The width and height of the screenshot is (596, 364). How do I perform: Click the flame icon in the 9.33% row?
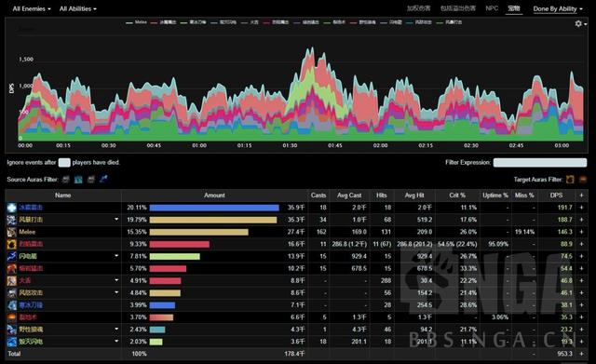12,244
